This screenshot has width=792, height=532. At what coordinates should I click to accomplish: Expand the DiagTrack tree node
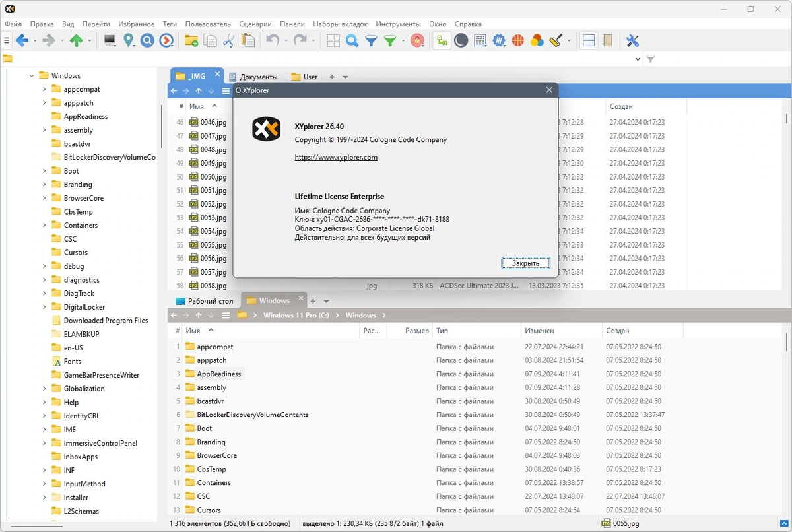[x=44, y=293]
